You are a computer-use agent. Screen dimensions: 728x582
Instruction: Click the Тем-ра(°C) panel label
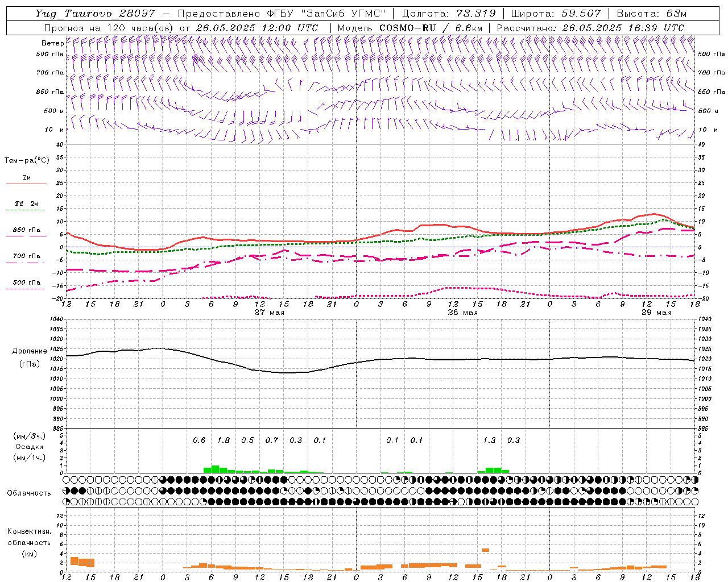click(x=27, y=161)
